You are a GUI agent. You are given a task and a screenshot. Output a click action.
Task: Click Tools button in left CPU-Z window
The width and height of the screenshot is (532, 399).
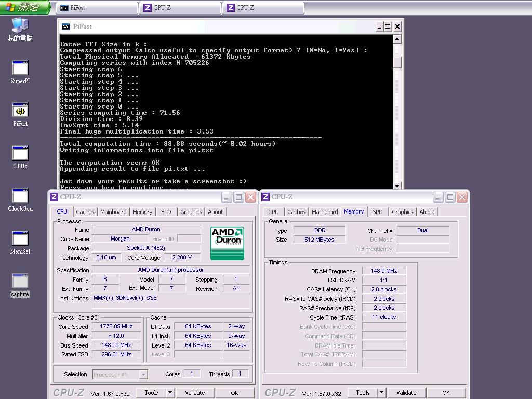(151, 393)
